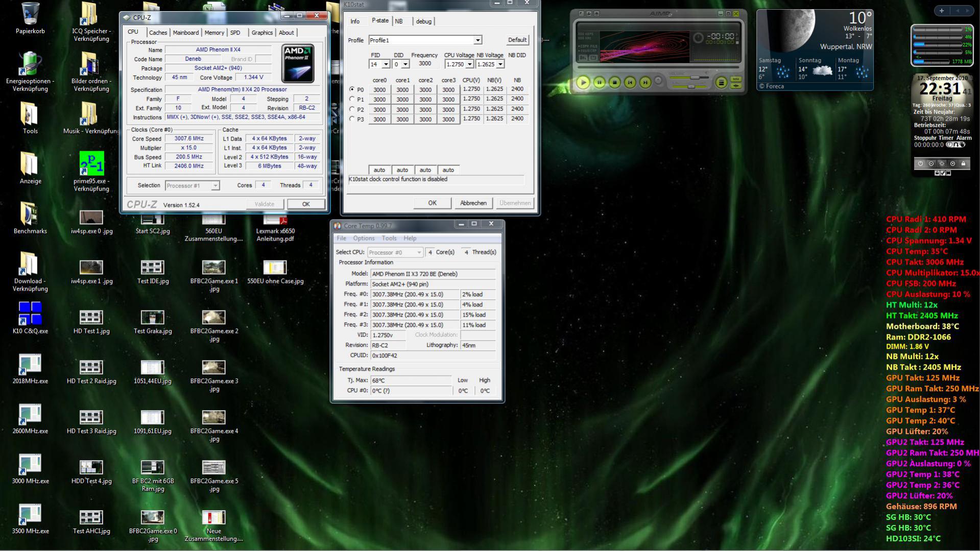Click the AIMP eject/open file button
This screenshot has width=980, height=551.
(x=658, y=81)
